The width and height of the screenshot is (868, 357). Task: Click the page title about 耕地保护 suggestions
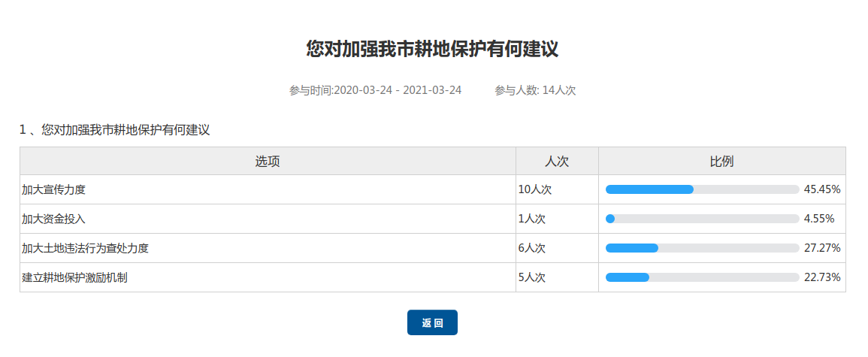coord(432,50)
